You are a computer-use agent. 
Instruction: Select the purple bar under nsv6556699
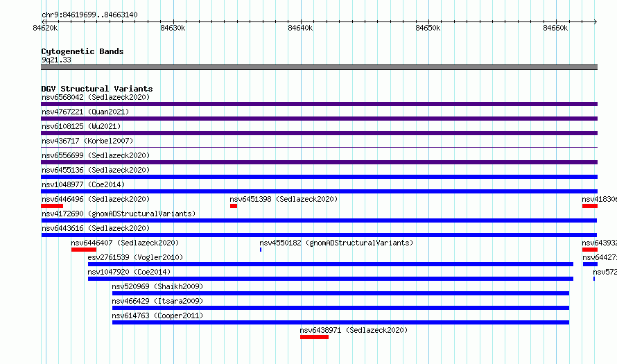[319, 162]
